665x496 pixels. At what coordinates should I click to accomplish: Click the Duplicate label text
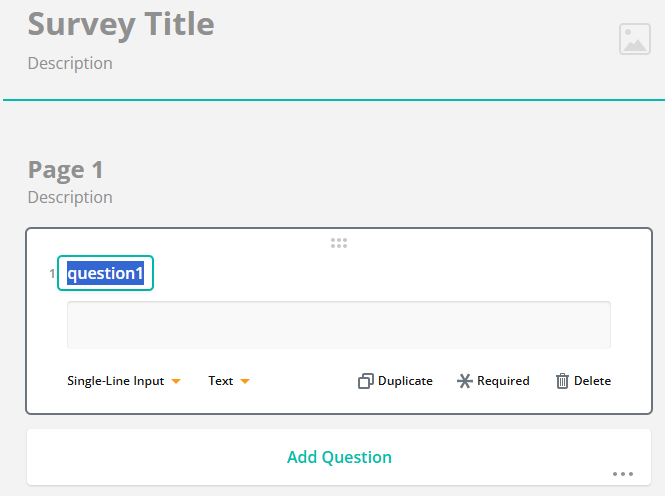(x=405, y=381)
